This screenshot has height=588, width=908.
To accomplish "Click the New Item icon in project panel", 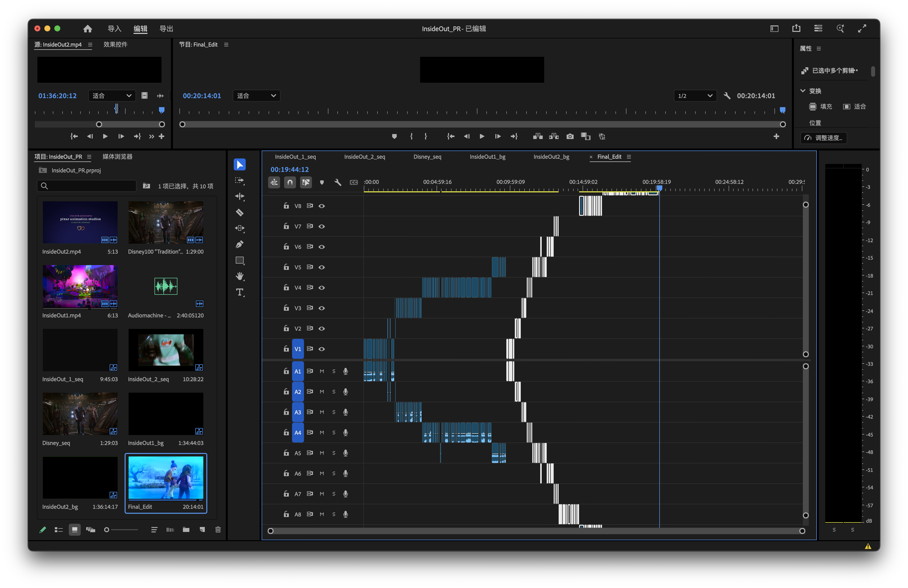I will click(x=202, y=530).
